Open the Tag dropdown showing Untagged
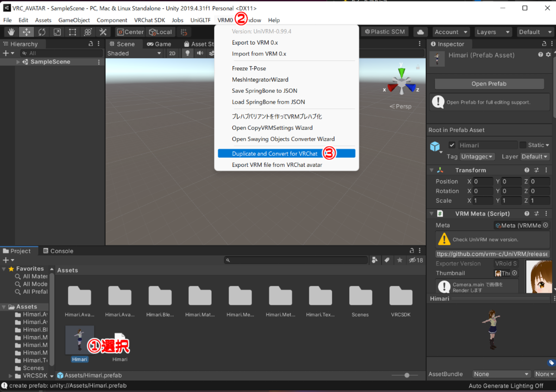This screenshot has height=392, width=556. click(x=477, y=157)
